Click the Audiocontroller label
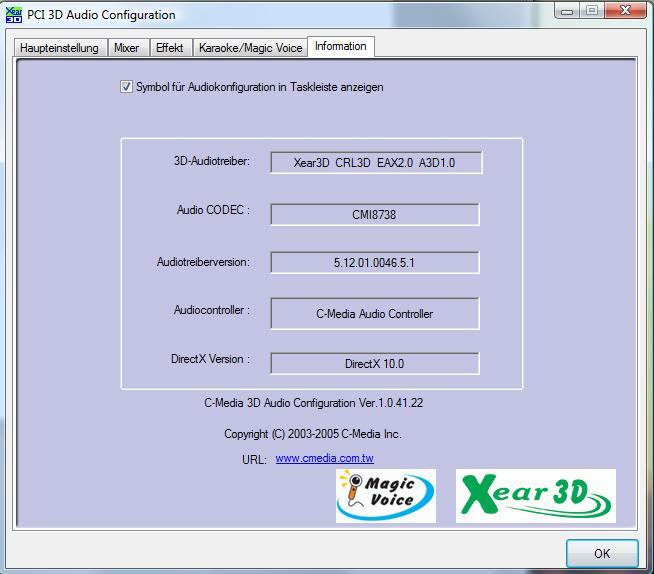This screenshot has width=654, height=574. 212,310
